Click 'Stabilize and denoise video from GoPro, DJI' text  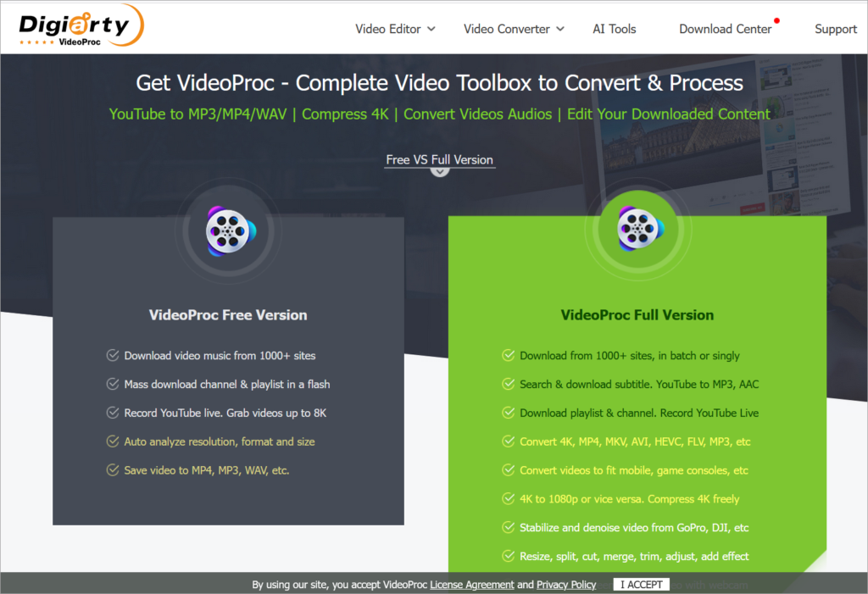coord(634,528)
